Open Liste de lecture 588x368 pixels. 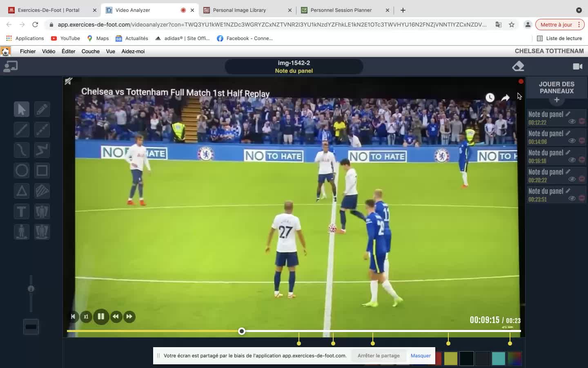(559, 38)
